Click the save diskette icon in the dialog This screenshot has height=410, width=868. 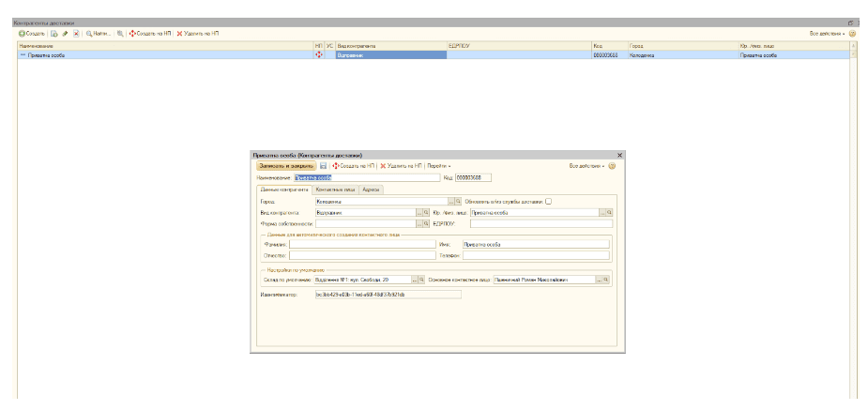tap(323, 165)
